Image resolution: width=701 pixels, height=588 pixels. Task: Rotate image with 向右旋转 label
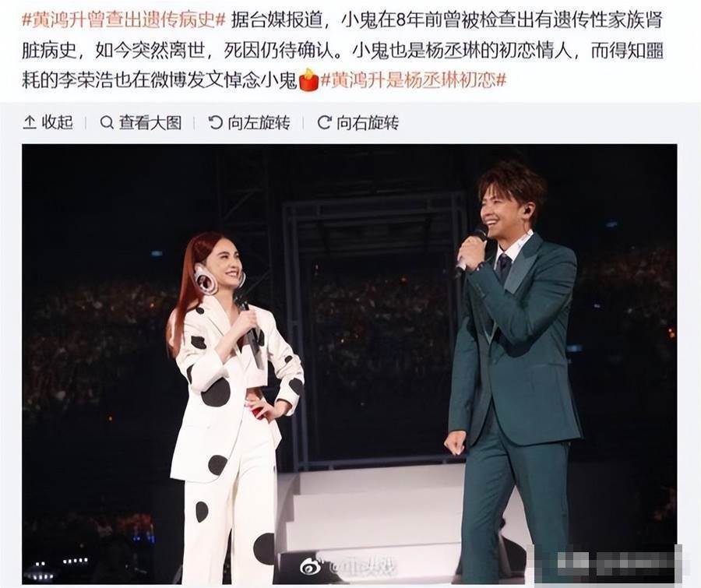(368, 122)
